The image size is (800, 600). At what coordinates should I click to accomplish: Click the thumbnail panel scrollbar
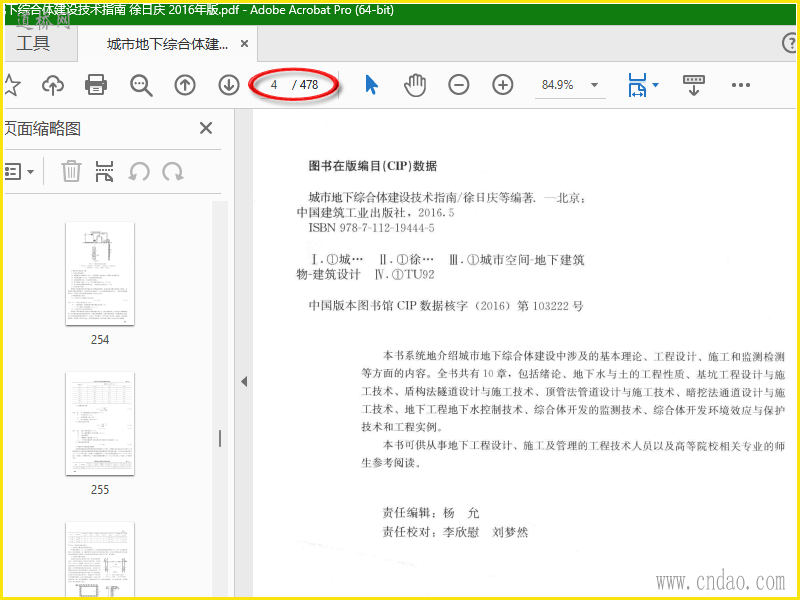tap(220, 439)
